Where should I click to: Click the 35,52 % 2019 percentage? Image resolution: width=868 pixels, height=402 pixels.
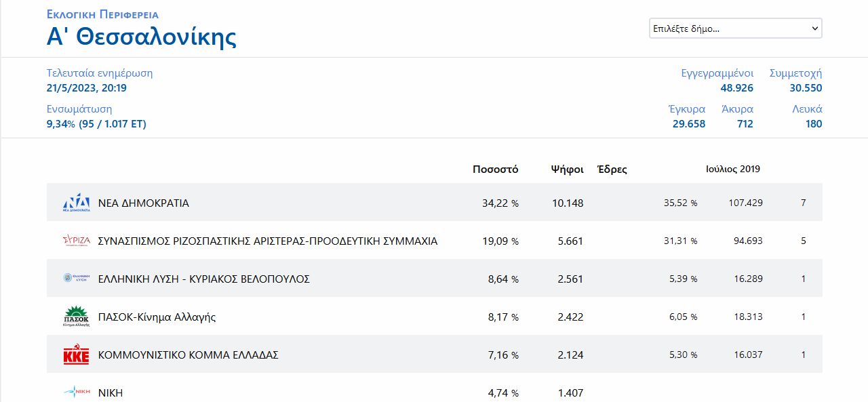point(680,203)
